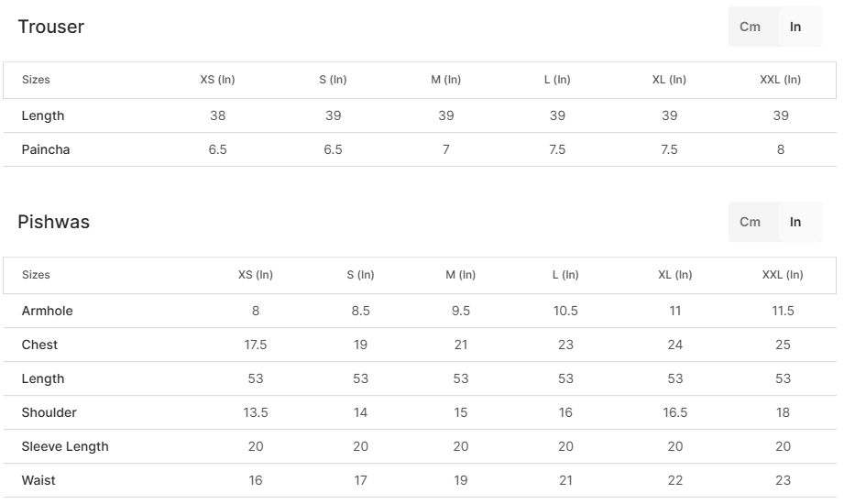This screenshot has height=504, width=844.
Task: Click the Shoulder value 16.5 for XL
Action: pos(675,412)
